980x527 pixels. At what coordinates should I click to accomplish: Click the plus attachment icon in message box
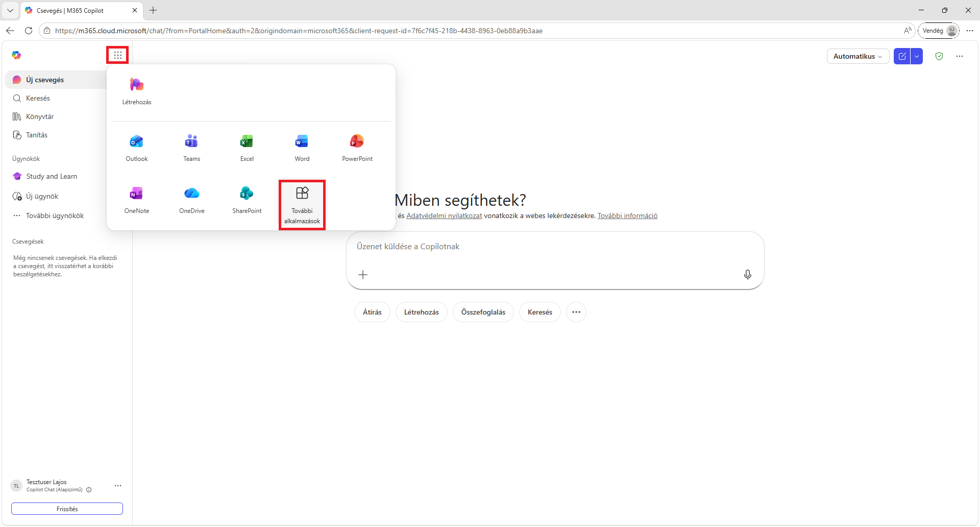click(363, 275)
